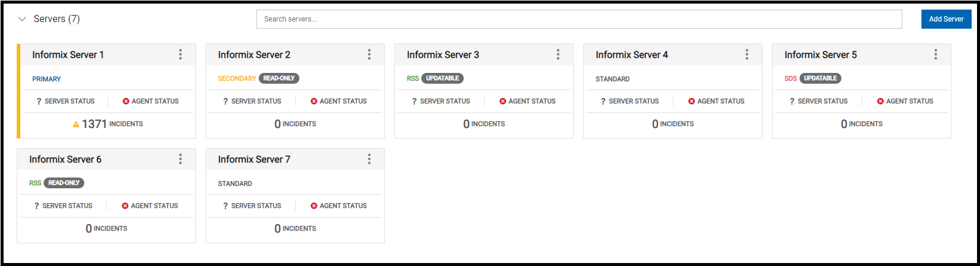Open Informix Server 1 title link

coord(68,55)
